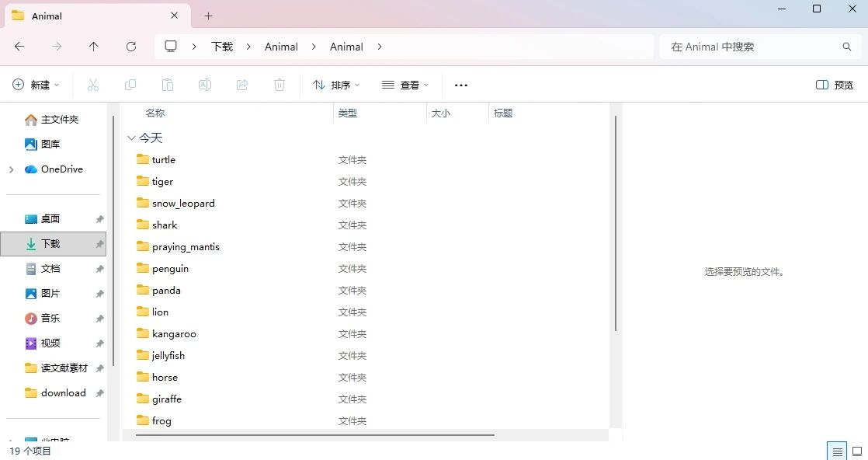The image size is (868, 460).
Task: Click the back navigation arrow
Action: click(19, 47)
